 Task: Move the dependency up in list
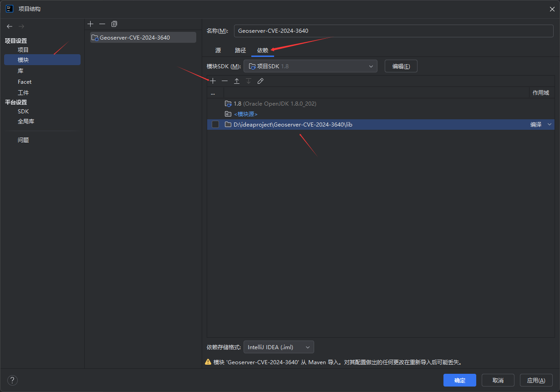pyautogui.click(x=237, y=81)
